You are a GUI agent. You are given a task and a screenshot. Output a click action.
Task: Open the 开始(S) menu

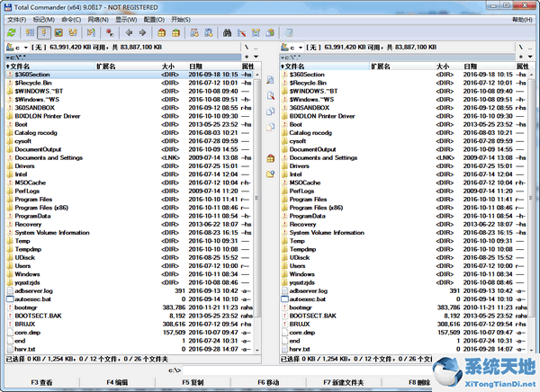(181, 20)
